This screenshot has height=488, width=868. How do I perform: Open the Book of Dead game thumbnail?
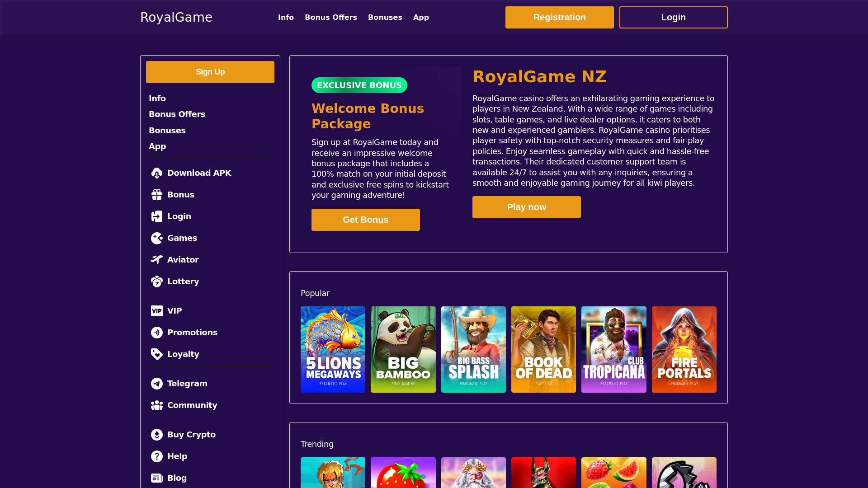pos(543,349)
